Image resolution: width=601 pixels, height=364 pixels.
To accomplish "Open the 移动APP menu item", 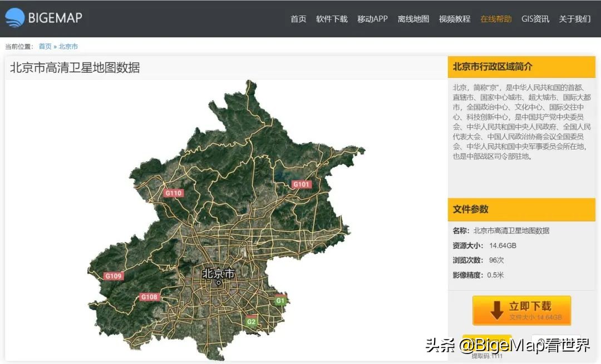I will (x=372, y=18).
